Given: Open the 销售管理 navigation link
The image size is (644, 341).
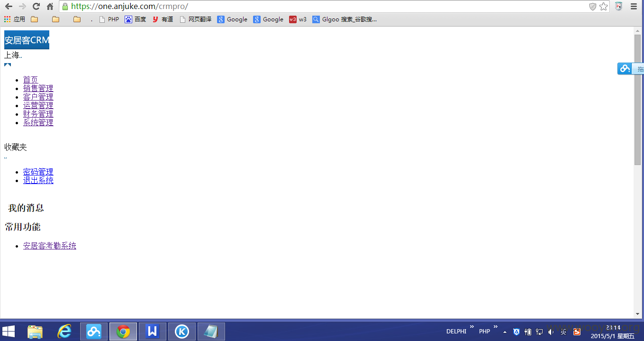Looking at the screenshot, I should click(x=38, y=88).
